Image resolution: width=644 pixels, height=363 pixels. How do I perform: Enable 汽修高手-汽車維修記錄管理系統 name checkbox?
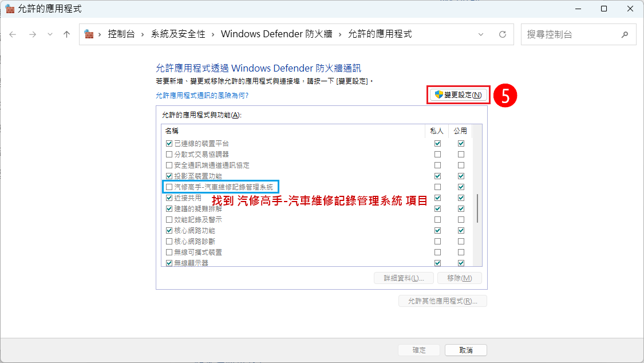pos(169,187)
